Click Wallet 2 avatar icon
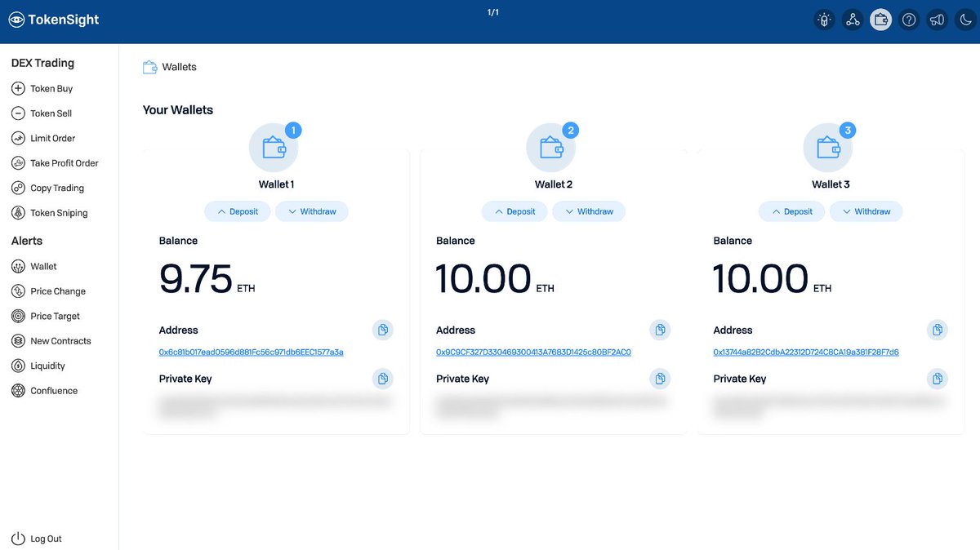This screenshot has width=980, height=550. [x=551, y=148]
